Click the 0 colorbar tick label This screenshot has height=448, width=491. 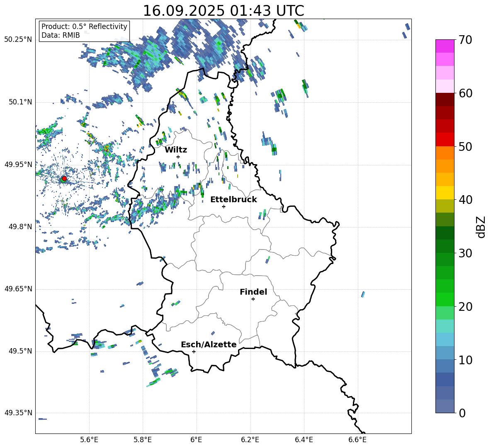click(462, 413)
